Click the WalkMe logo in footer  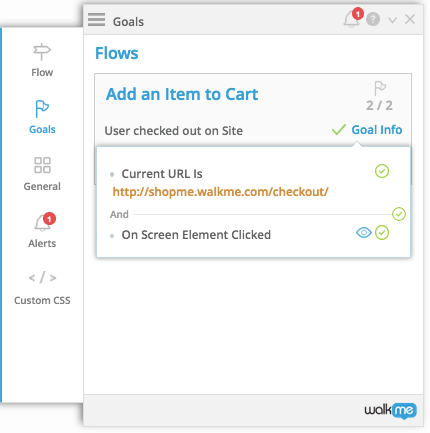coord(390,410)
